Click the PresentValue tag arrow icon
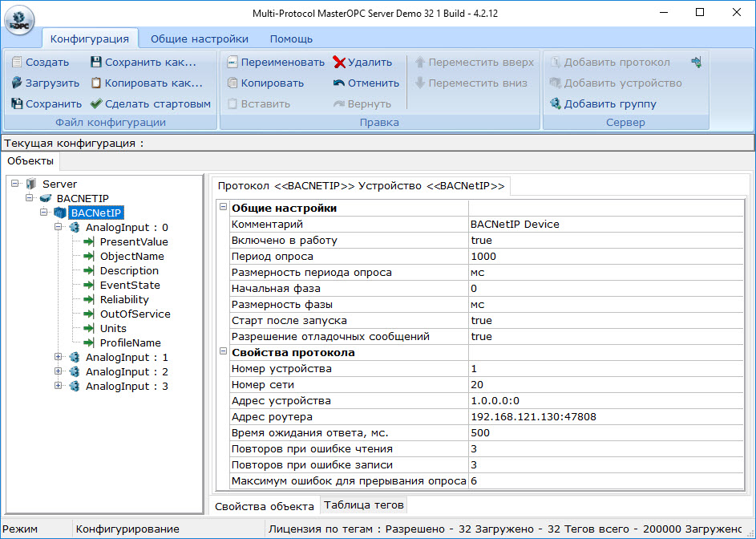 (89, 241)
